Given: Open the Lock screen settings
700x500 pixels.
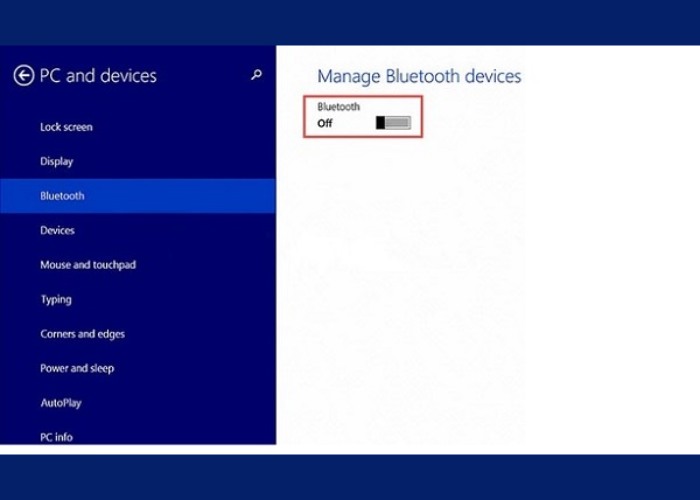Looking at the screenshot, I should 66,127.
